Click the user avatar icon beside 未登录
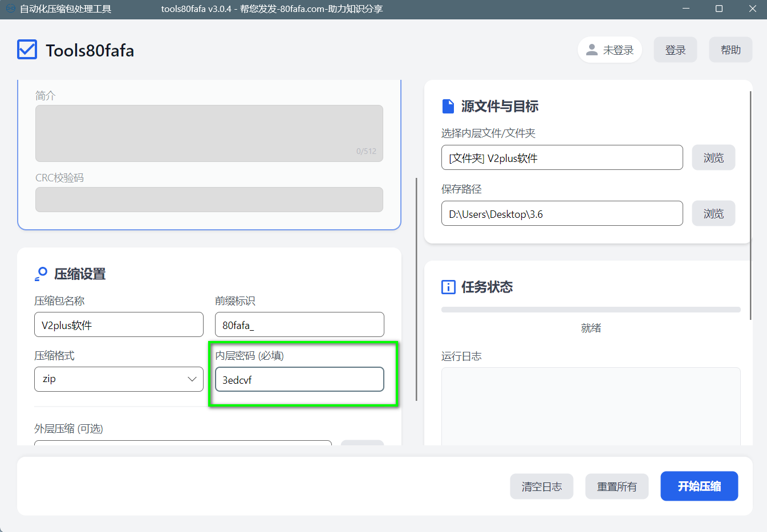767x532 pixels. point(592,50)
